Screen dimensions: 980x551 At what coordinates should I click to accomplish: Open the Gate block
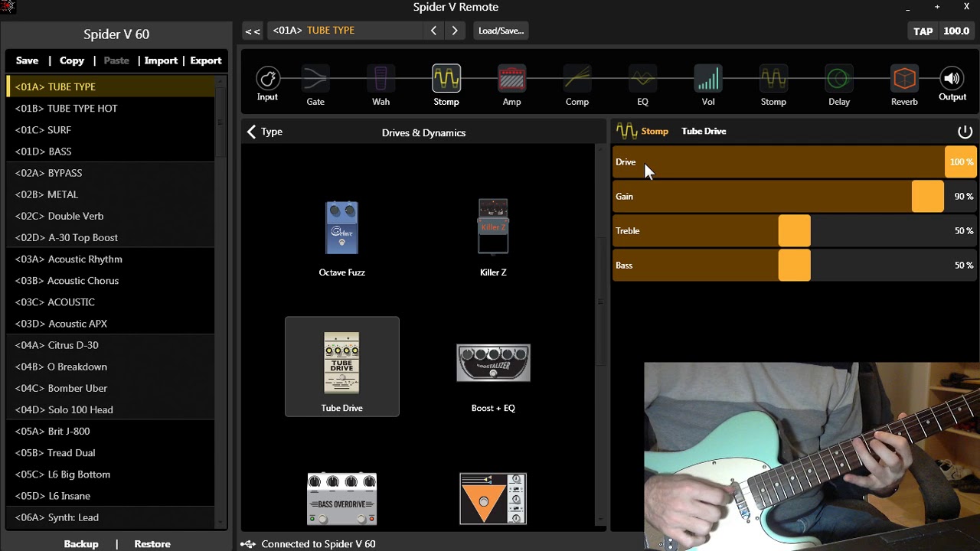coord(315,86)
